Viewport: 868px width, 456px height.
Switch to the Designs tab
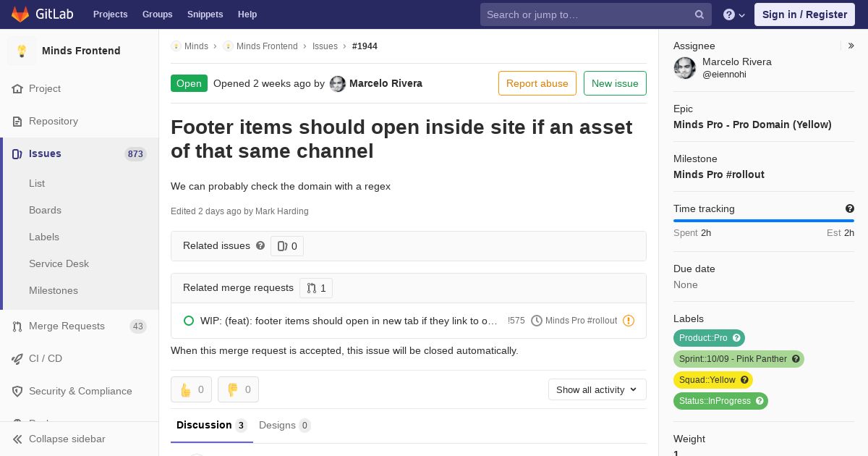point(284,426)
